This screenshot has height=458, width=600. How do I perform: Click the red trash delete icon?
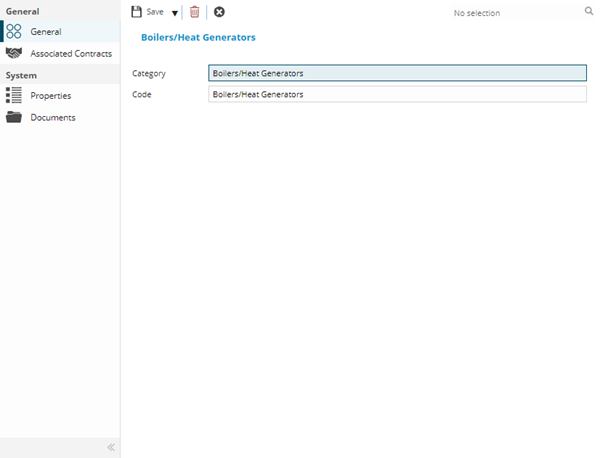195,12
